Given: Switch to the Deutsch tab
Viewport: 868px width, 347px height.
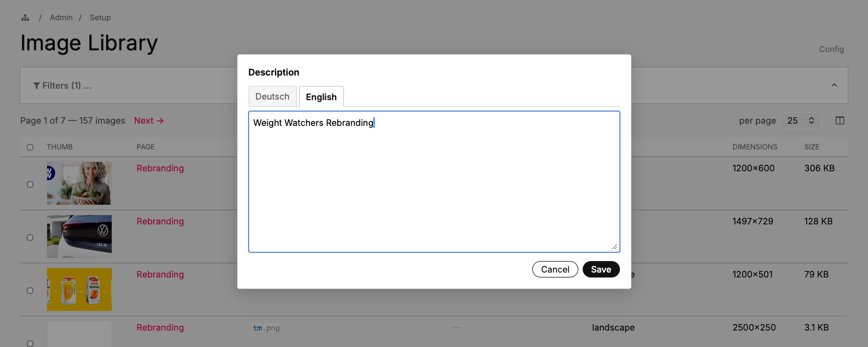Looking at the screenshot, I should pyautogui.click(x=272, y=96).
